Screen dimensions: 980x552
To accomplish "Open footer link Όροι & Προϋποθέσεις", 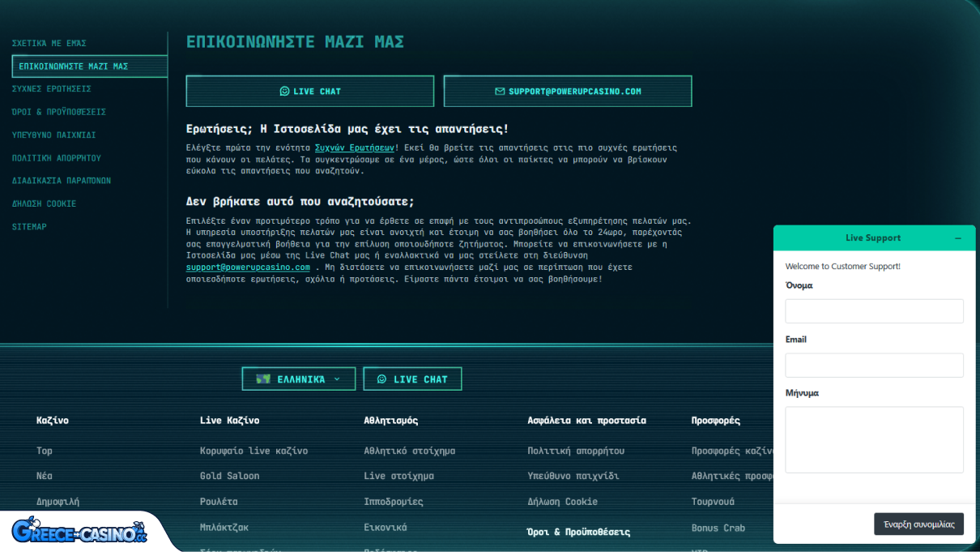I will pyautogui.click(x=579, y=533).
